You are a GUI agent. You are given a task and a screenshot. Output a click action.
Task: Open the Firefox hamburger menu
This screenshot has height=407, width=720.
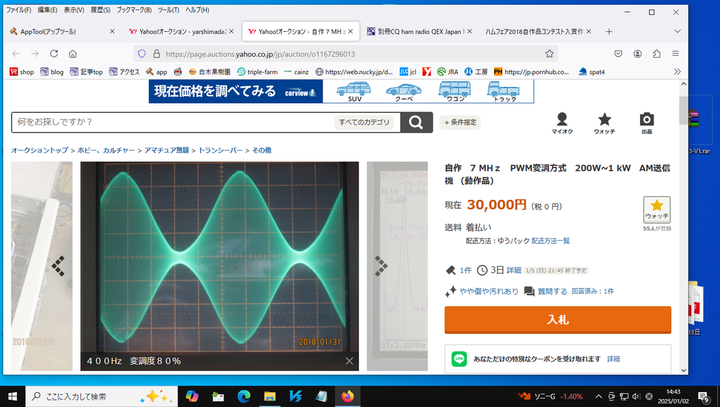tap(675, 54)
